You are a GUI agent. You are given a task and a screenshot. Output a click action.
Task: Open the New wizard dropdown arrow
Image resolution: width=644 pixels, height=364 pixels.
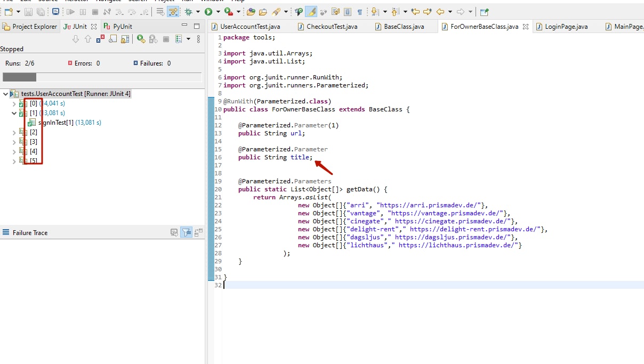coord(18,12)
